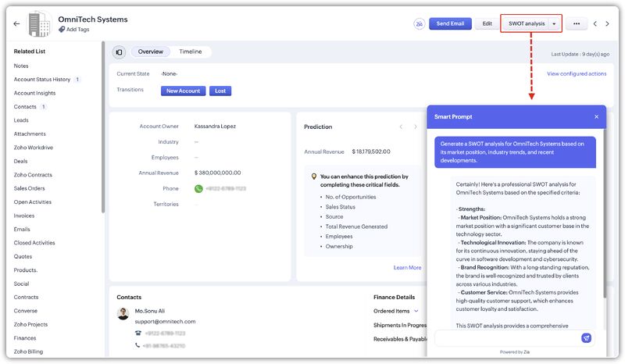Open Emails in the Related List
Viewport: 625px width, 364px height.
[x=22, y=229]
